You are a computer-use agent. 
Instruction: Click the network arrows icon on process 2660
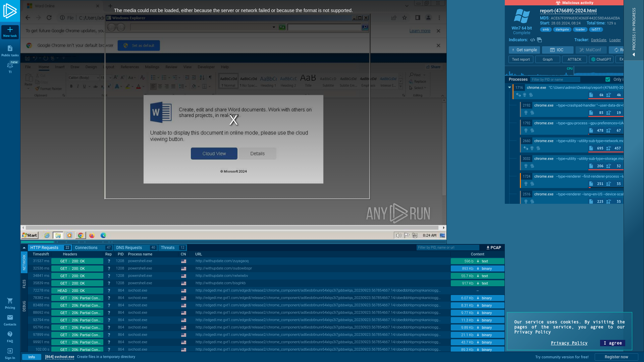tap(526, 148)
